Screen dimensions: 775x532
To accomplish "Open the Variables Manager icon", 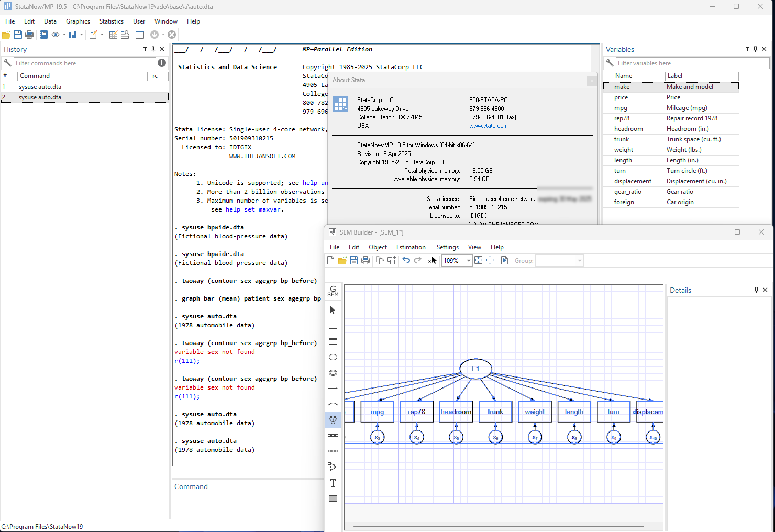I will 140,35.
